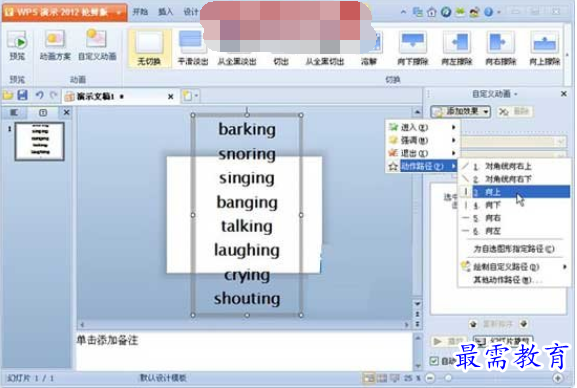Move animation down in reorder controls
The height and width of the screenshot is (388, 577).
[x=524, y=324]
